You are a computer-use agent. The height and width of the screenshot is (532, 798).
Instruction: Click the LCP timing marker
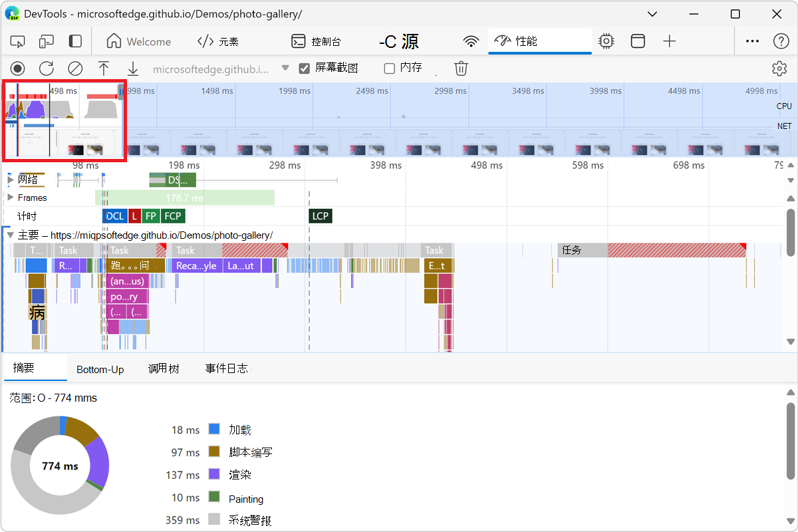click(321, 215)
